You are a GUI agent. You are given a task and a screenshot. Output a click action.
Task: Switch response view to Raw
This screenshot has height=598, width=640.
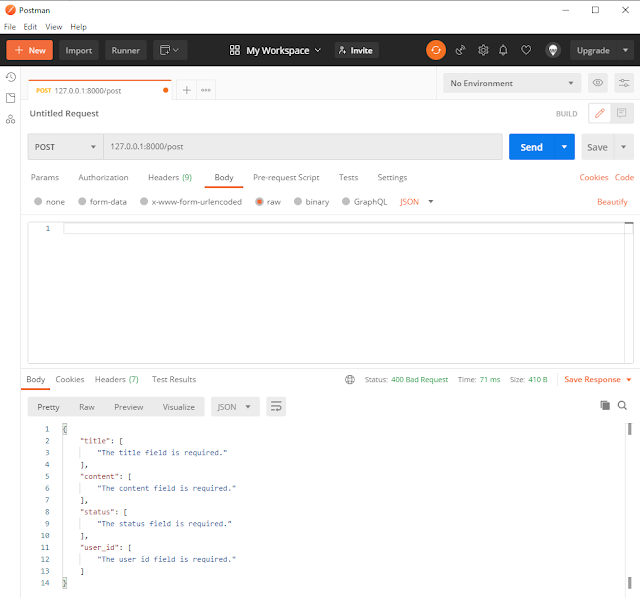(x=87, y=407)
